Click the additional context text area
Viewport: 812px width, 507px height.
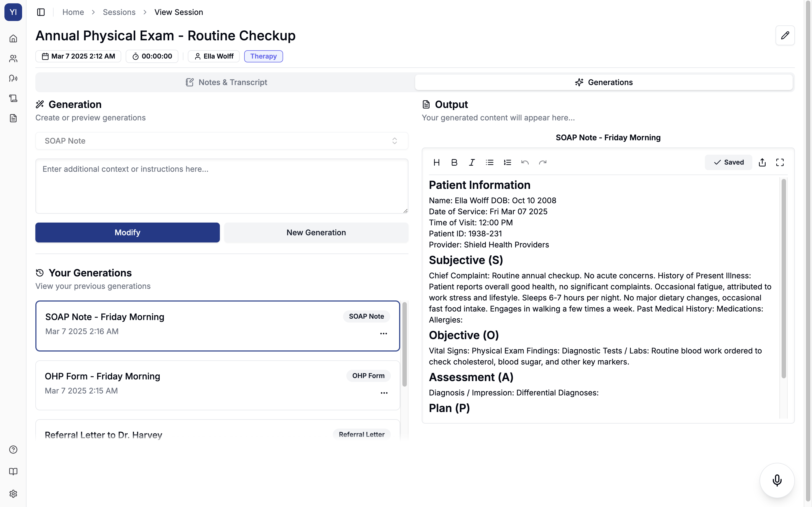coord(221,186)
